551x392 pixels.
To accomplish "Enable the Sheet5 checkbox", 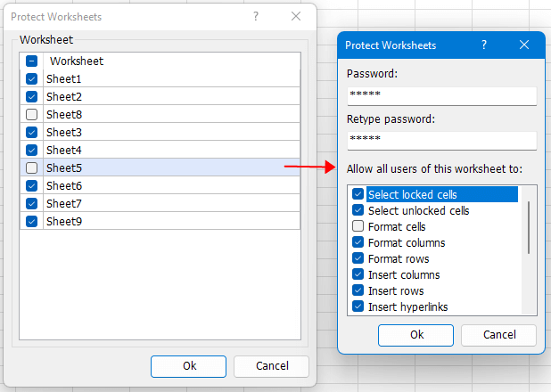I will tap(31, 167).
